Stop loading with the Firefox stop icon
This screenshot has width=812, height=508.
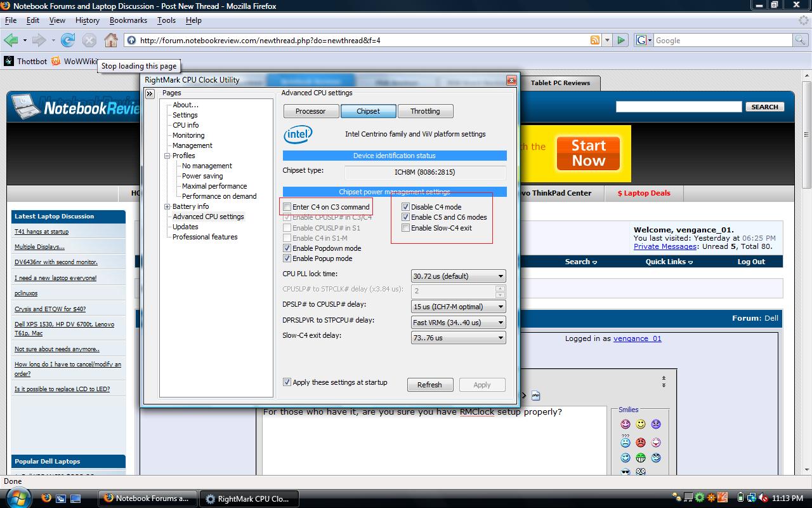89,40
